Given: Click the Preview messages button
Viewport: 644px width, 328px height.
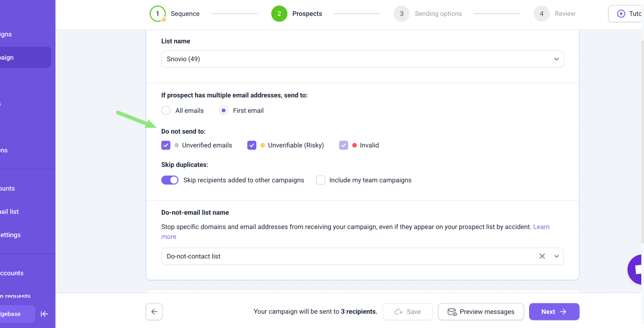Looking at the screenshot, I should point(481,312).
